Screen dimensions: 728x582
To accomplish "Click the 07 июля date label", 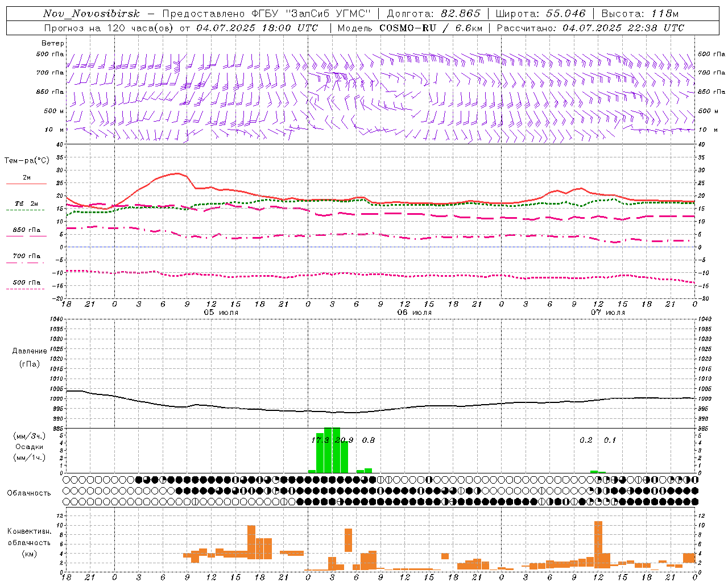I will (608, 313).
